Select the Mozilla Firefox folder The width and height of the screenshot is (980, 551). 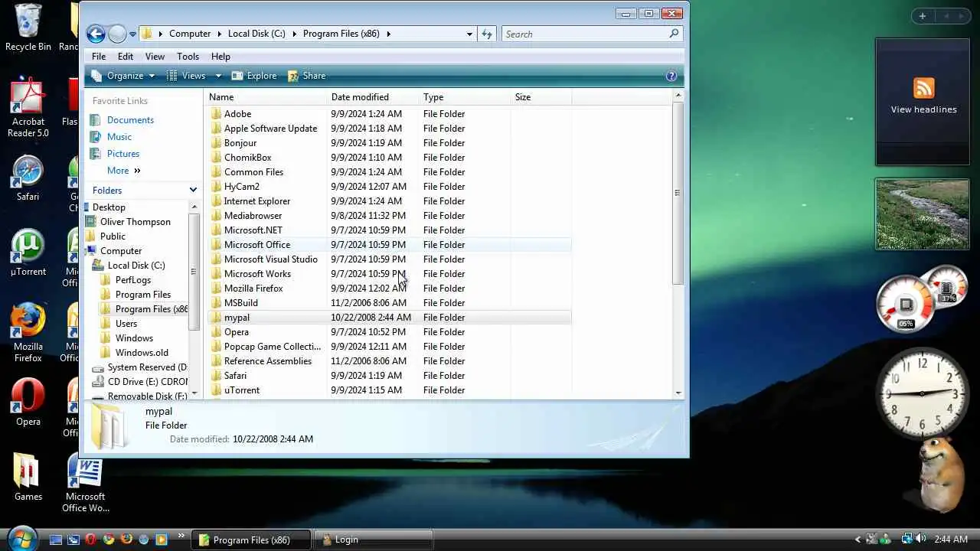click(x=253, y=289)
